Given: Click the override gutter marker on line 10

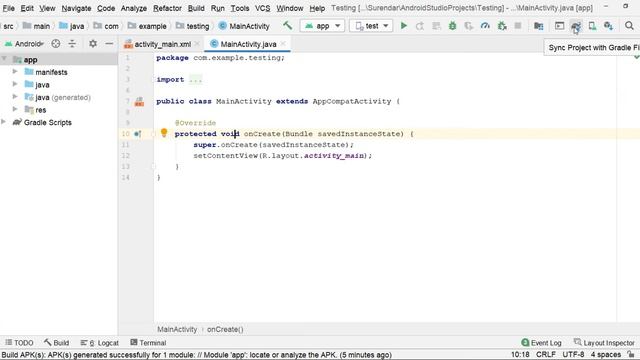Looking at the screenshot, I should tap(138, 134).
